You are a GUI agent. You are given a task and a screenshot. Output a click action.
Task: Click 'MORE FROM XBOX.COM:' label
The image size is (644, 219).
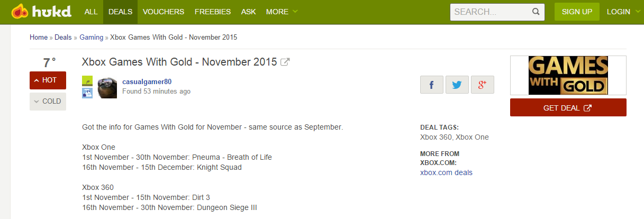tap(440, 158)
